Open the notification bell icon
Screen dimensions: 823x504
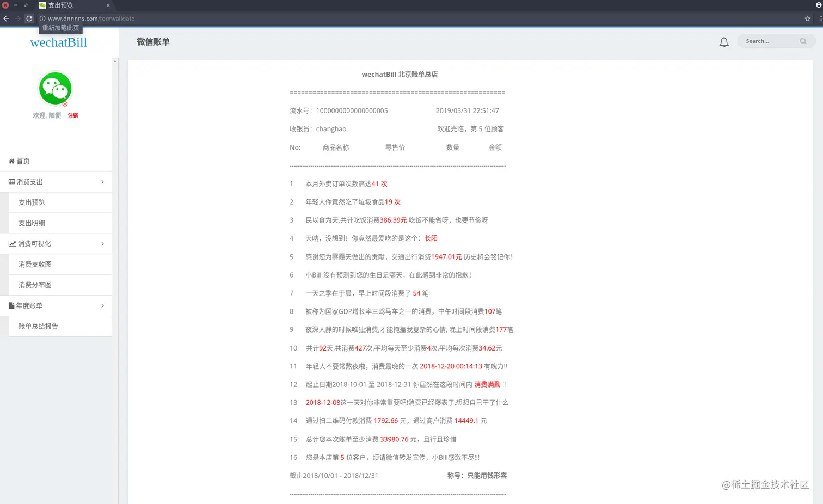point(724,41)
